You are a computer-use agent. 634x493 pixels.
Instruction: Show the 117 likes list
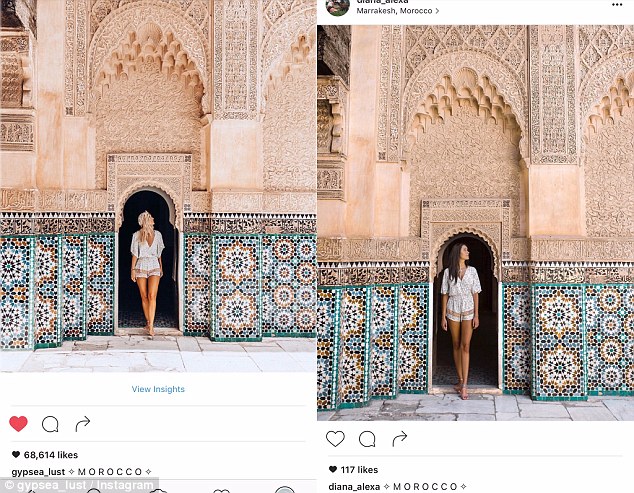(354, 470)
